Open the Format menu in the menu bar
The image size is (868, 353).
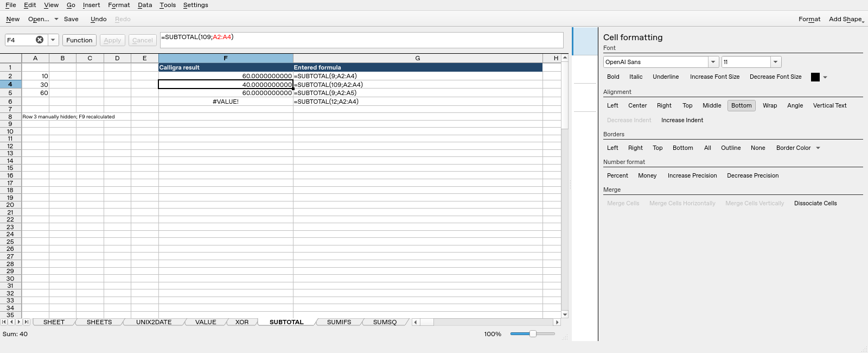(x=119, y=5)
